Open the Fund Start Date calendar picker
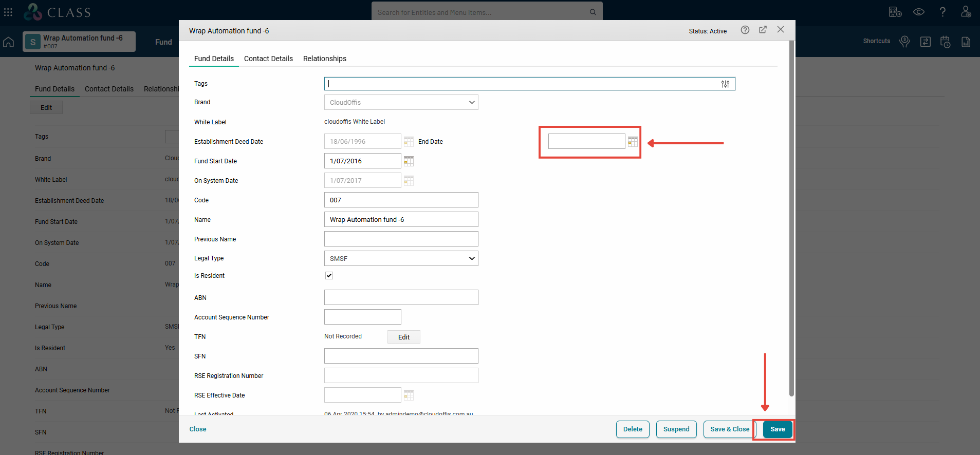 point(409,161)
